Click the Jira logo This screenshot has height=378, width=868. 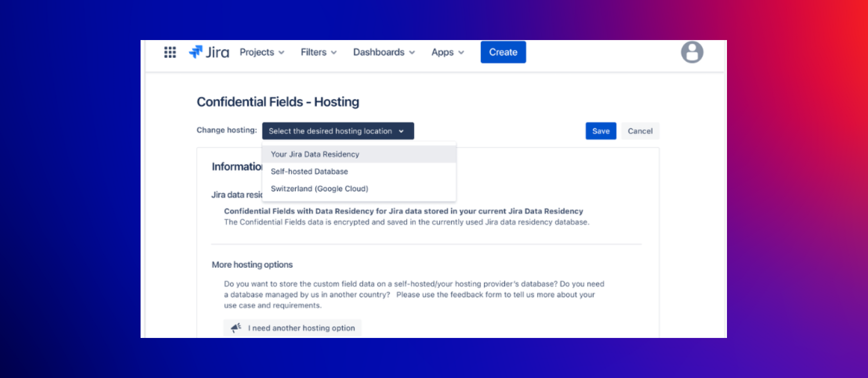[x=209, y=52]
